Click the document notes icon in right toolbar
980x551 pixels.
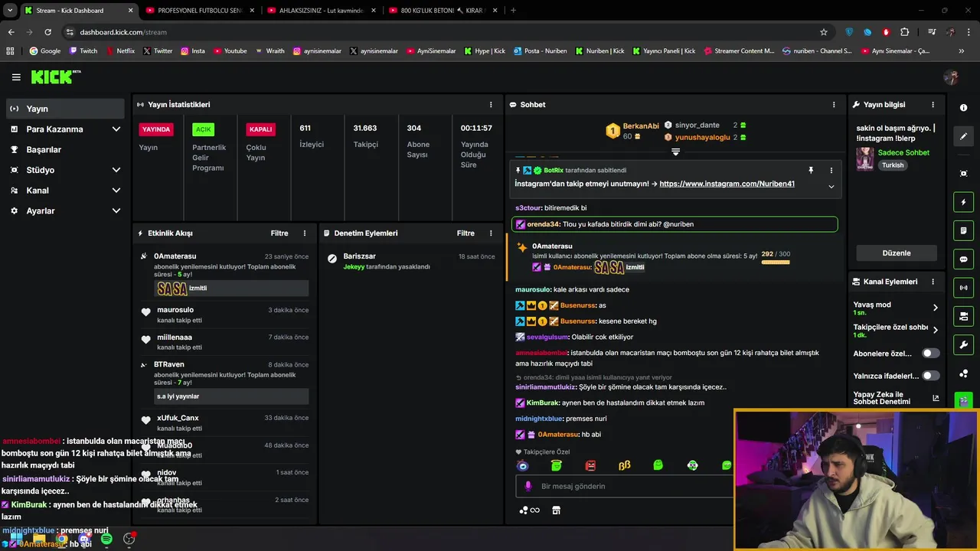pyautogui.click(x=963, y=230)
